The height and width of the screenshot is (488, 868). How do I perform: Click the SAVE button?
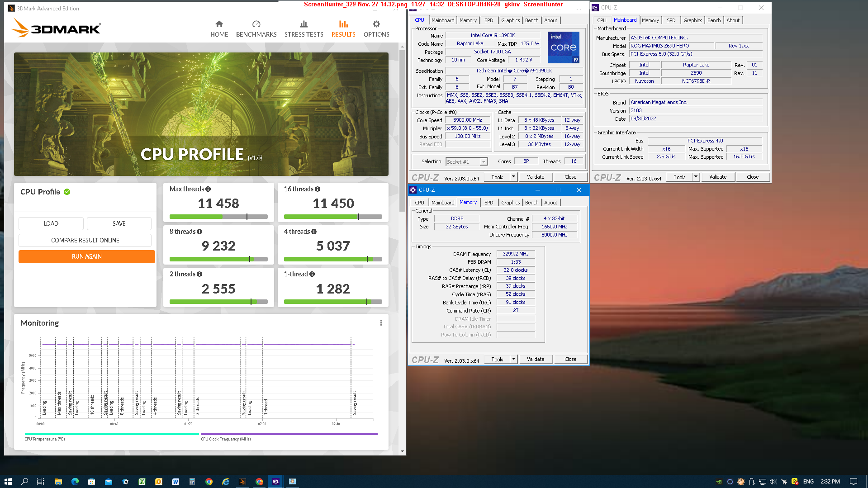coord(119,223)
